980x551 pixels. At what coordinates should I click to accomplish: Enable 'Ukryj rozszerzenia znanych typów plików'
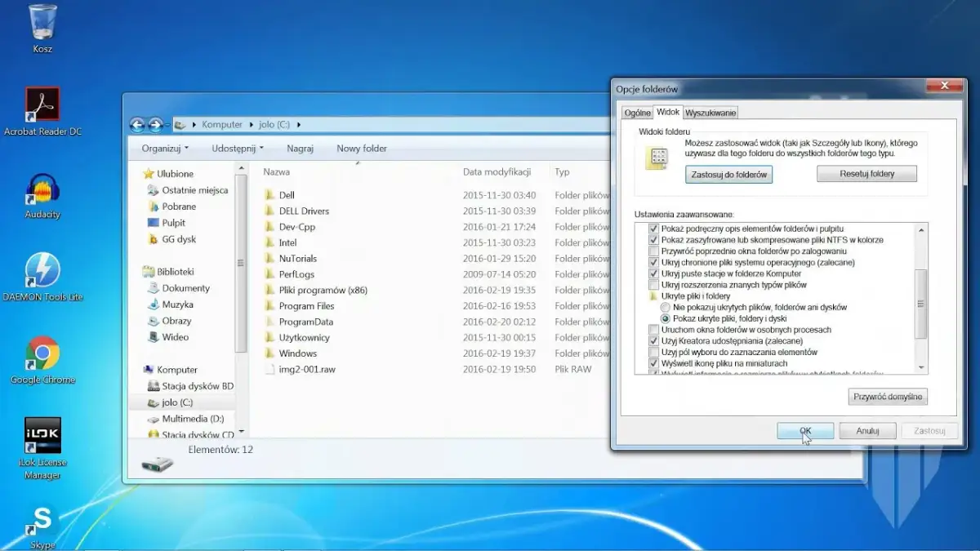tap(653, 283)
